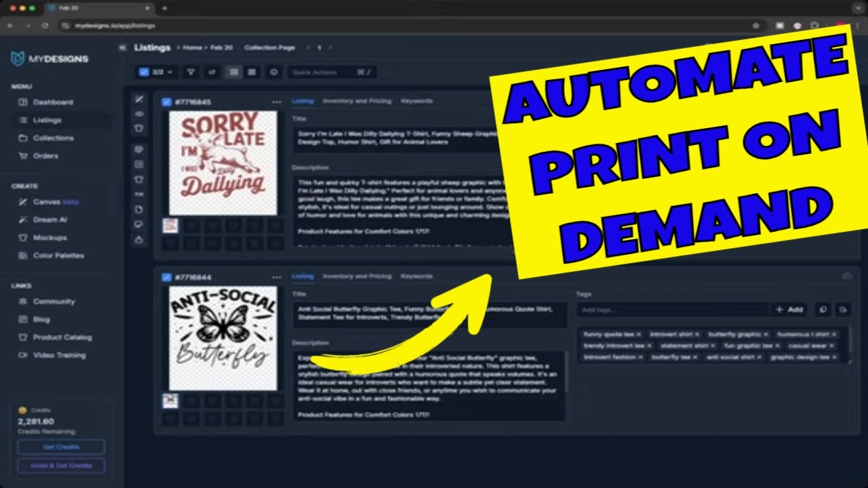Click the sort icon in listings toolbar
The height and width of the screenshot is (488, 868).
tap(212, 72)
